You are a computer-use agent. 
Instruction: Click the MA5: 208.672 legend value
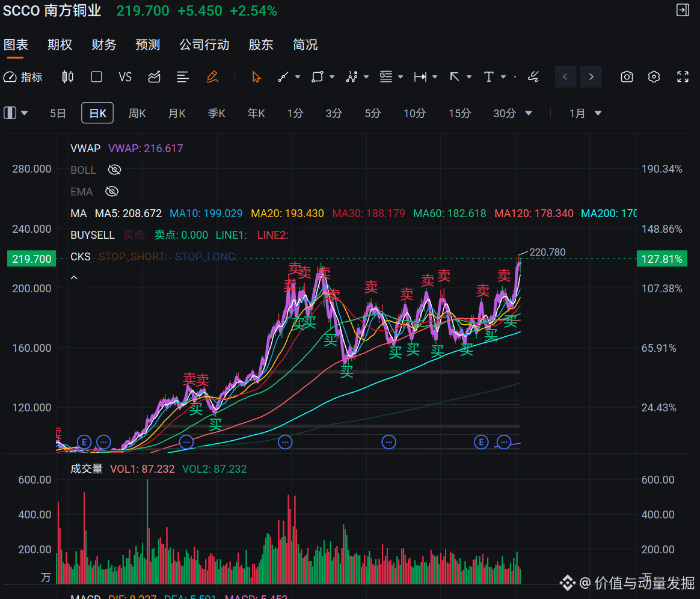[128, 213]
